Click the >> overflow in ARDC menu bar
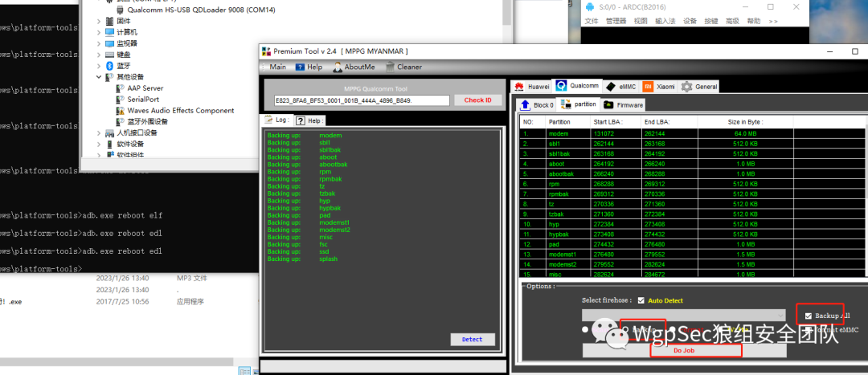The width and height of the screenshot is (868, 375). coord(773,21)
